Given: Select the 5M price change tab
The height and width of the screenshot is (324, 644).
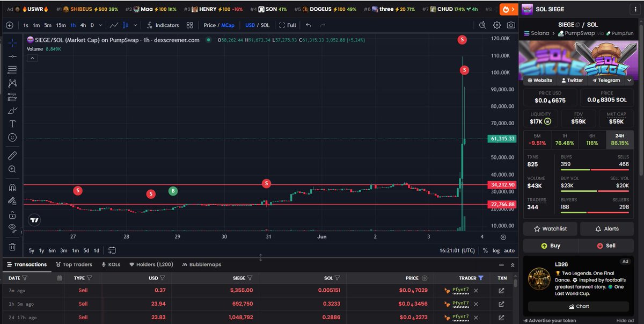Looking at the screenshot, I should click(x=537, y=140).
